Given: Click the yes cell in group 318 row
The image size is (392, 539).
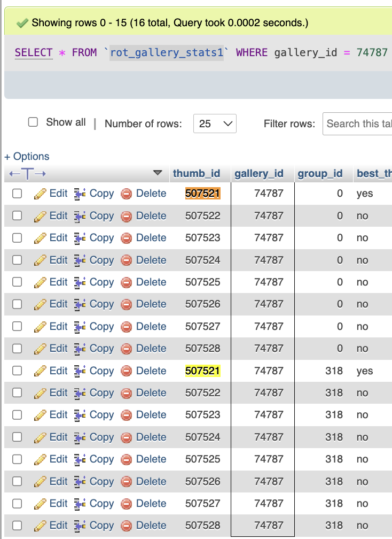Looking at the screenshot, I should [365, 371].
